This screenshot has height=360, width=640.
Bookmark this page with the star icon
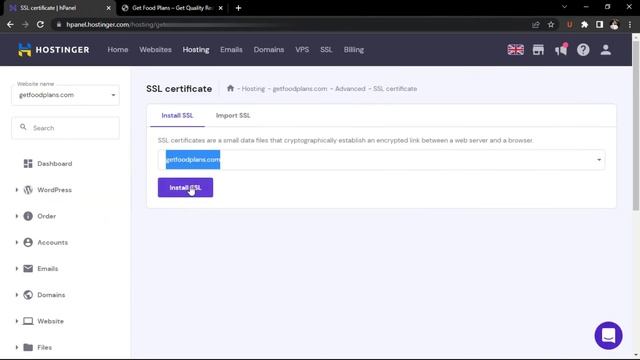coord(551,24)
